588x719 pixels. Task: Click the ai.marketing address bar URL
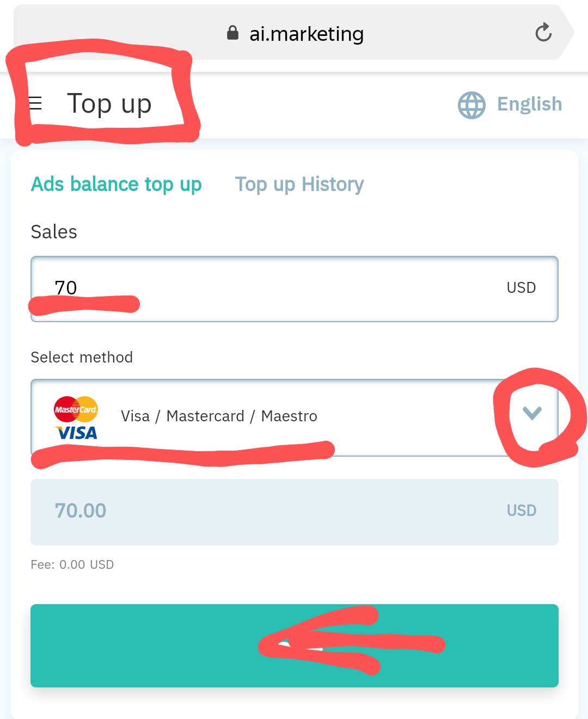pyautogui.click(x=307, y=34)
